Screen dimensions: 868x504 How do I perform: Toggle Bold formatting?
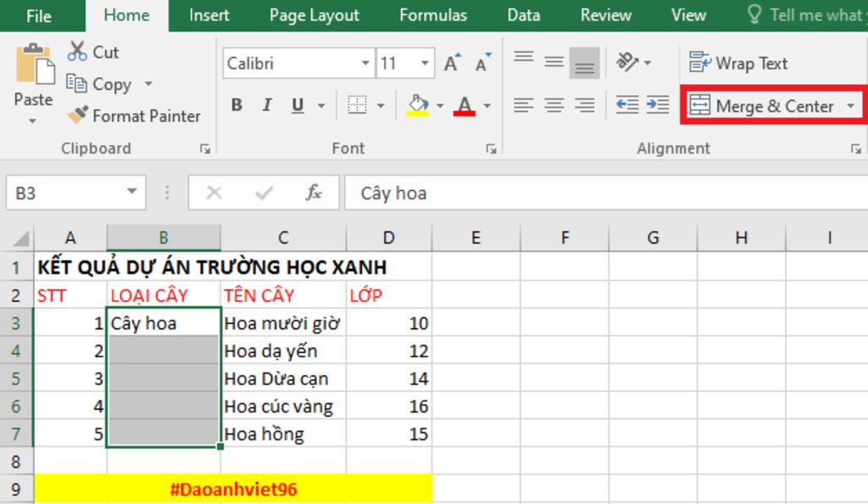237,104
